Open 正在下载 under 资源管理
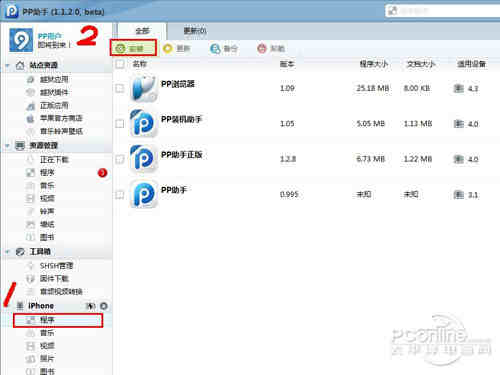Viewport: 500px width, 375px height. 54,160
